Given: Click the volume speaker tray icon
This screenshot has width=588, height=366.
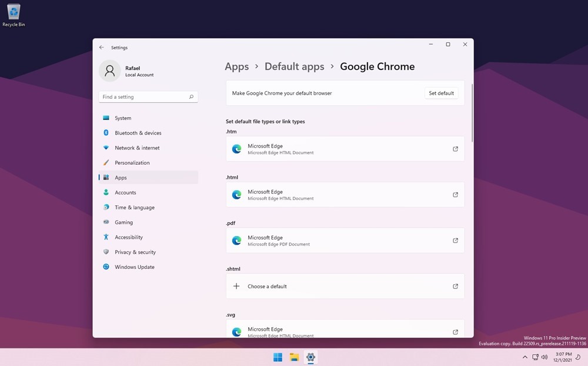Looking at the screenshot, I should (x=544, y=357).
